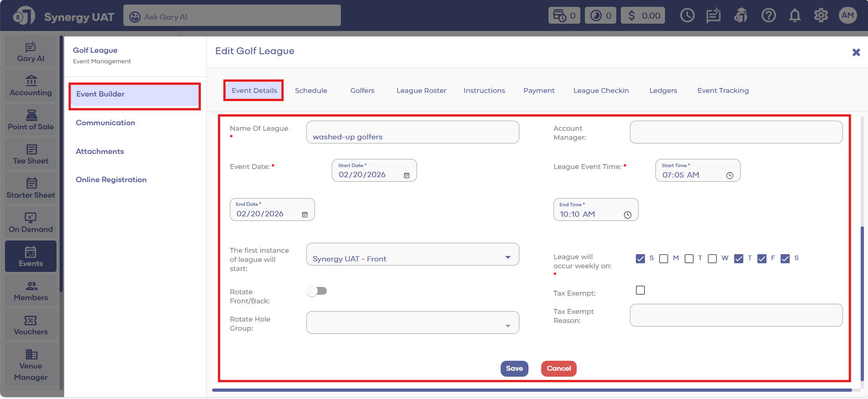Open Tee Sheet in the sidebar
Screen dimensions: 868x399
pos(30,154)
